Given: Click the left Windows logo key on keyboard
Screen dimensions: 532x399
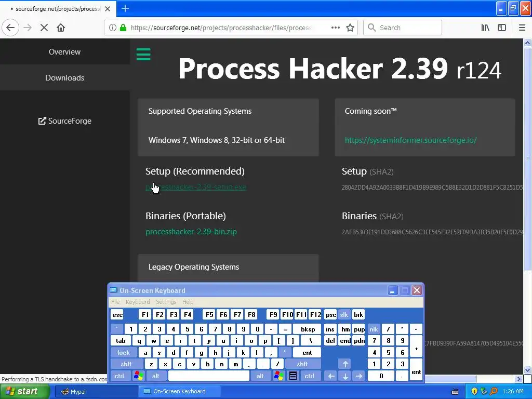Looking at the screenshot, I should (x=138, y=376).
